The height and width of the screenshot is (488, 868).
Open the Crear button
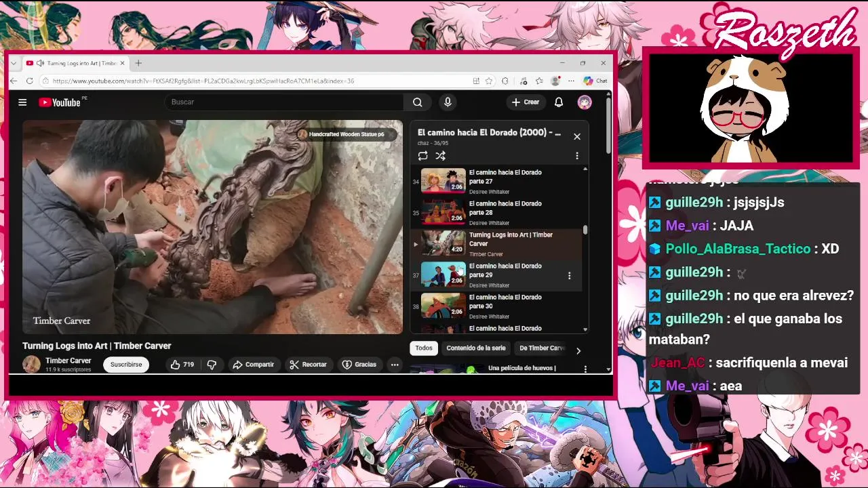(x=526, y=102)
